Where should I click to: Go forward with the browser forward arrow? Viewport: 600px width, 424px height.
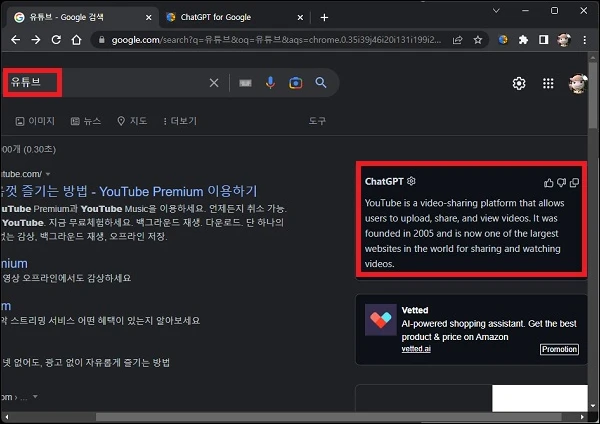point(36,40)
